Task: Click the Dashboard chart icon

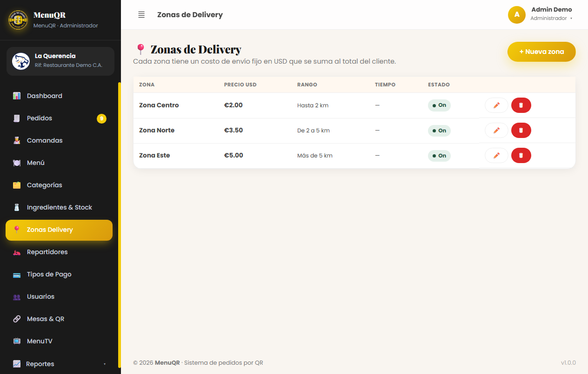Action: tap(17, 96)
